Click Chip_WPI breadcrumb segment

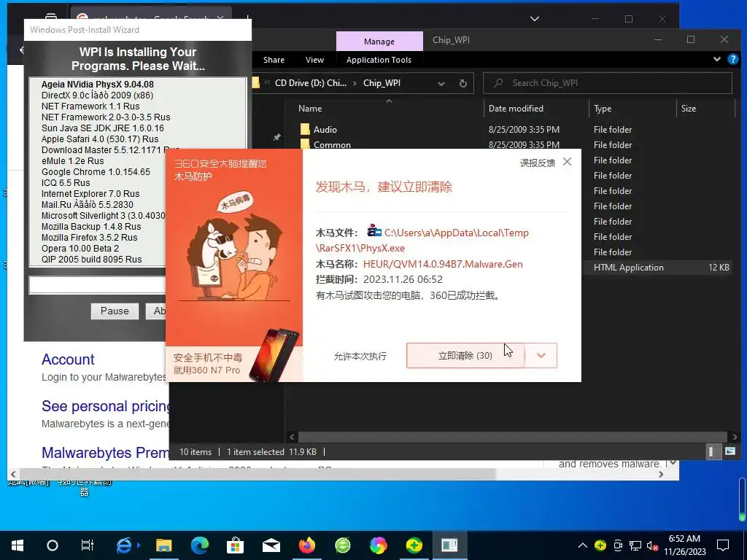(x=382, y=83)
